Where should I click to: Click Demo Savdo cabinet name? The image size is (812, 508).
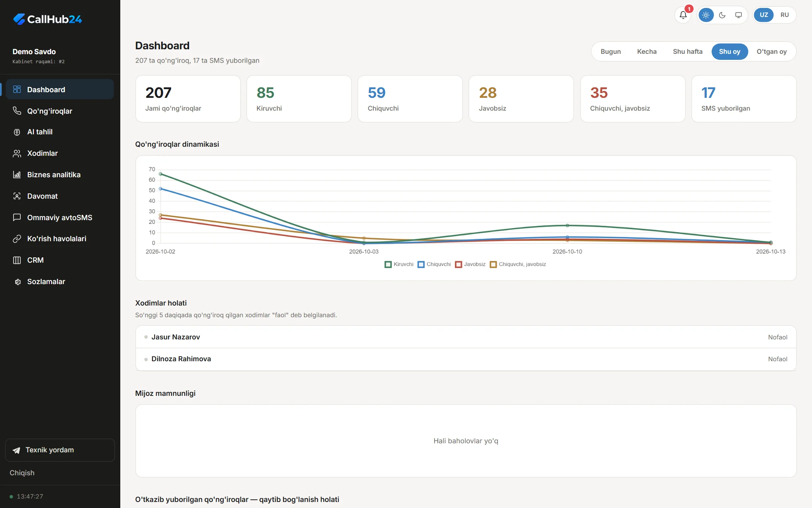click(x=34, y=52)
